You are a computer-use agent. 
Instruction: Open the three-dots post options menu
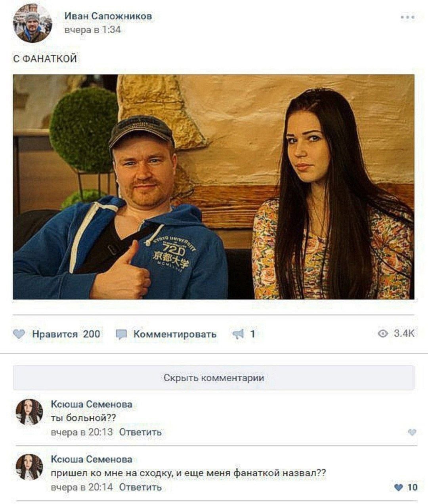pyautogui.click(x=407, y=17)
